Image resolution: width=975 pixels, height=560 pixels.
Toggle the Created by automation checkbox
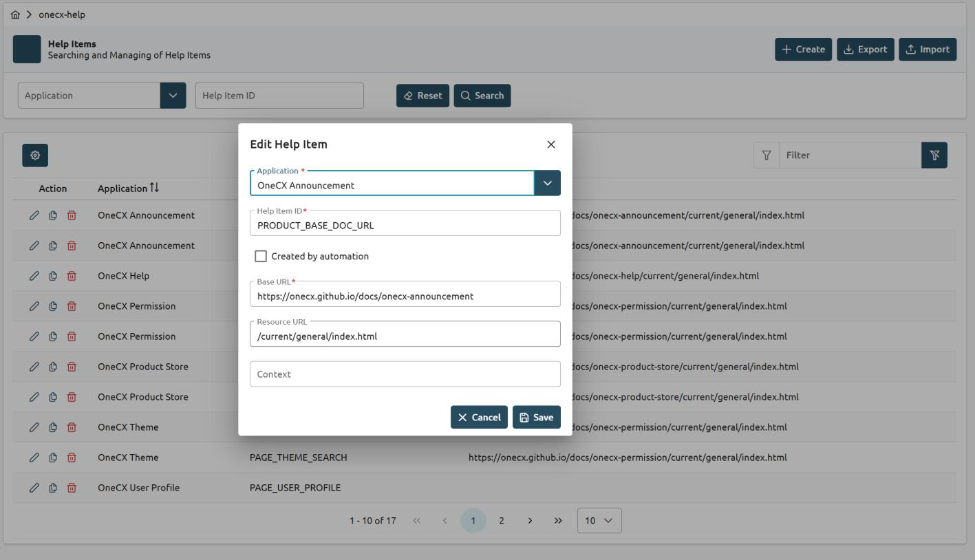click(261, 257)
